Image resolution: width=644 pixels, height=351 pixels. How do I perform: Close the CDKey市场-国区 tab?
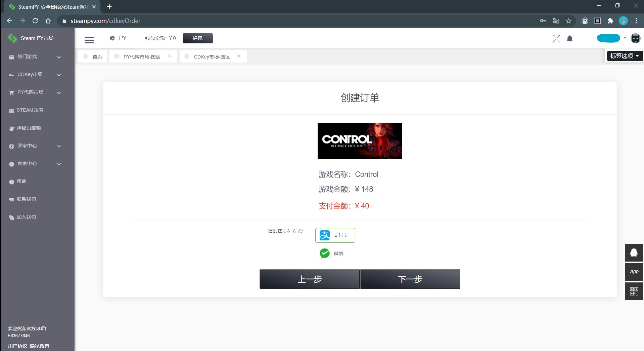(x=239, y=56)
